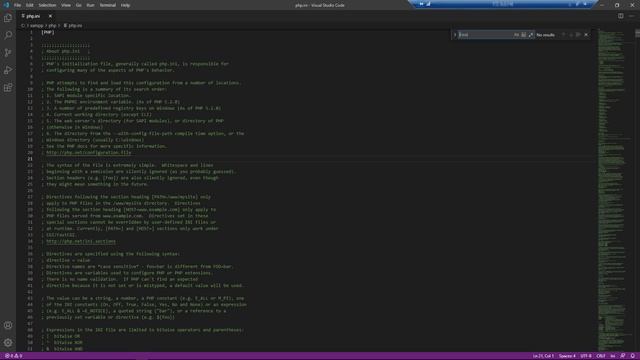Viewport: 640px width, 360px height.
Task: Click the 'directive = value' comment line
Action: click(66, 260)
